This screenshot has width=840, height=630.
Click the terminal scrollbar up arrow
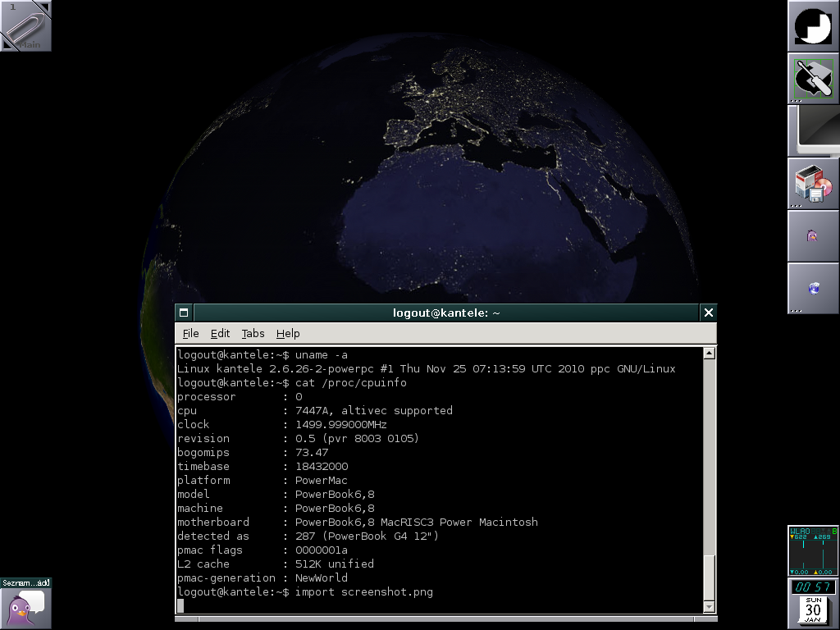[710, 354]
